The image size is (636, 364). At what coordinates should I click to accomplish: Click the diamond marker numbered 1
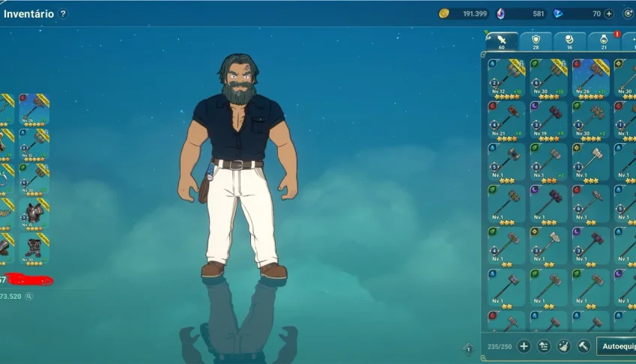[468, 348]
